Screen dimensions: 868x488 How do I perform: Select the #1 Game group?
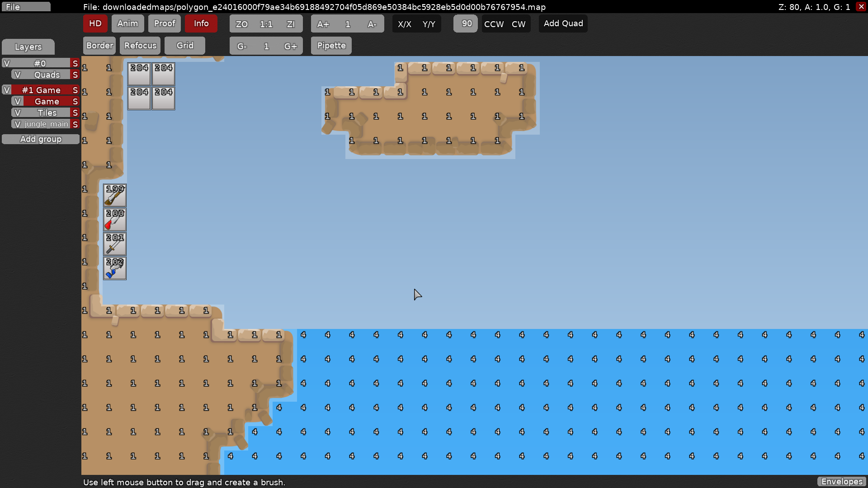[41, 90]
